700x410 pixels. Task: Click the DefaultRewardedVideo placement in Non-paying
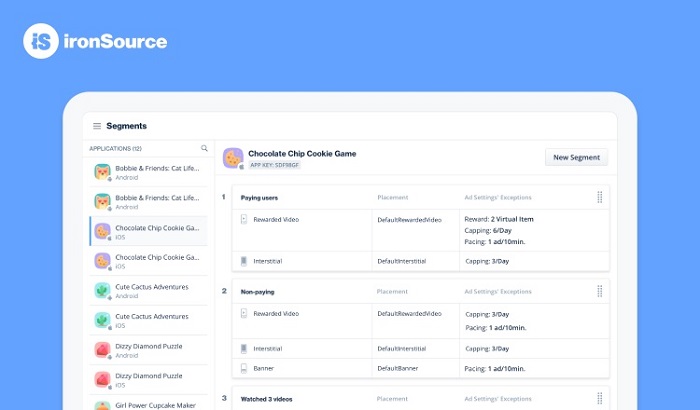pos(409,313)
